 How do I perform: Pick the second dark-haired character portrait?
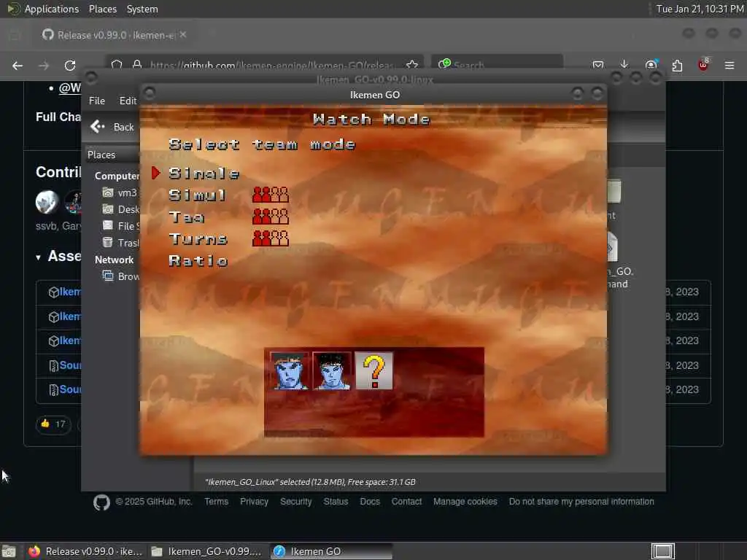(332, 371)
